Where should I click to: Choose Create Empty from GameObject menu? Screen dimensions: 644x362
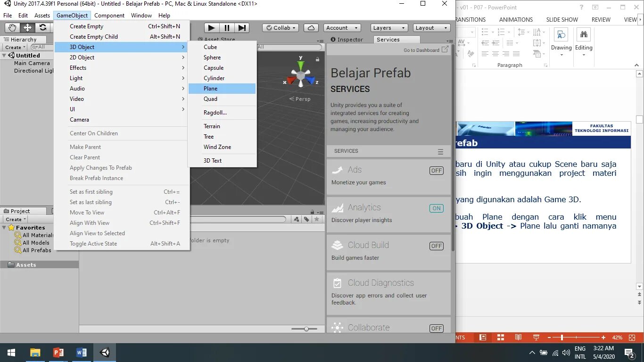point(122,26)
